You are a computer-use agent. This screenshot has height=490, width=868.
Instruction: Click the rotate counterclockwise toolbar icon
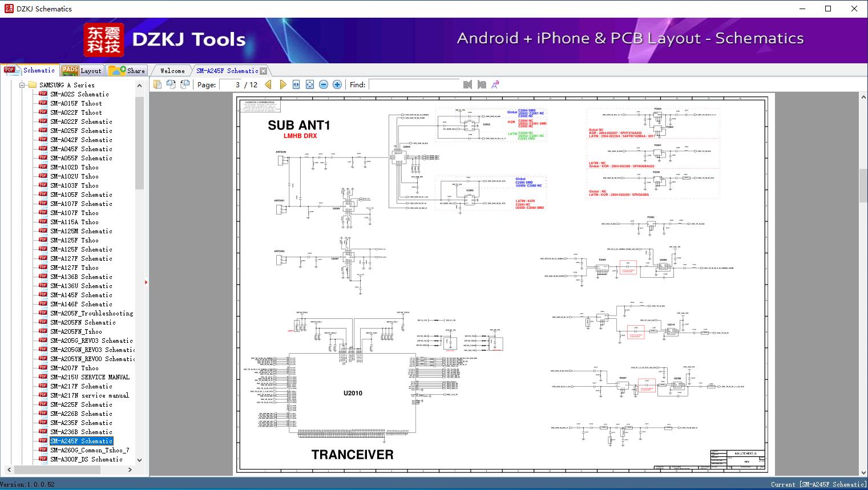(x=171, y=84)
